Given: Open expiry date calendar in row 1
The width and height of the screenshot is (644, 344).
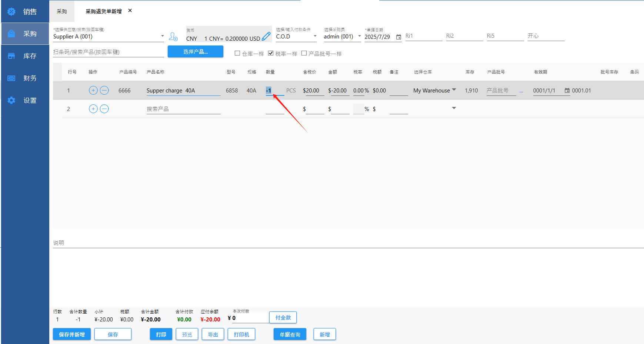Looking at the screenshot, I should click(x=567, y=91).
